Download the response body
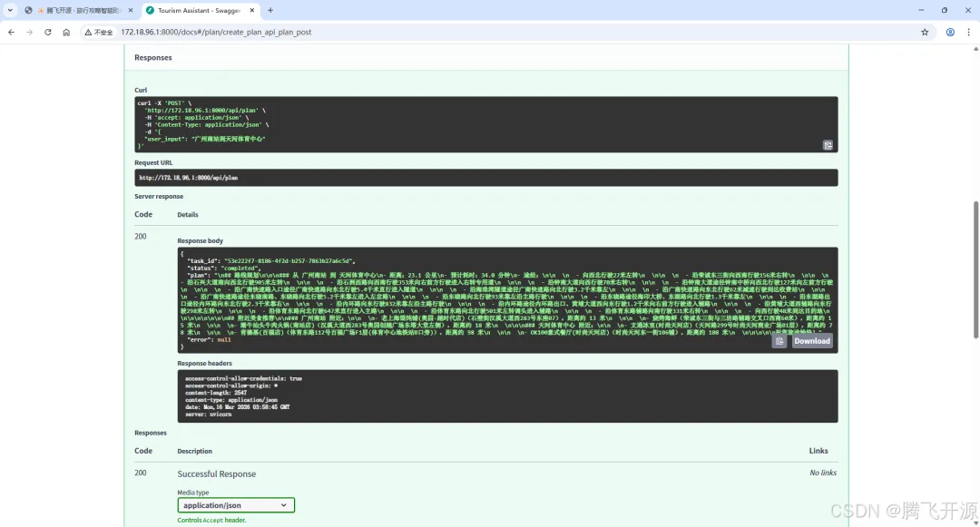980x527 pixels. pos(812,341)
